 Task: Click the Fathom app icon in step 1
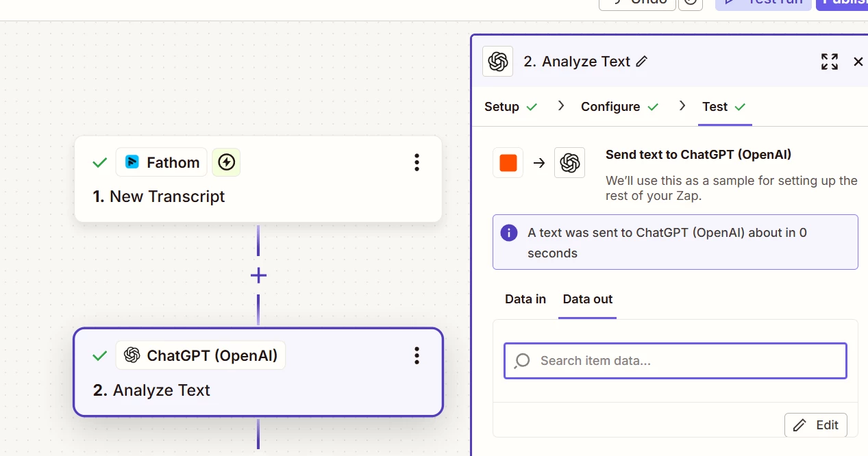(x=132, y=162)
